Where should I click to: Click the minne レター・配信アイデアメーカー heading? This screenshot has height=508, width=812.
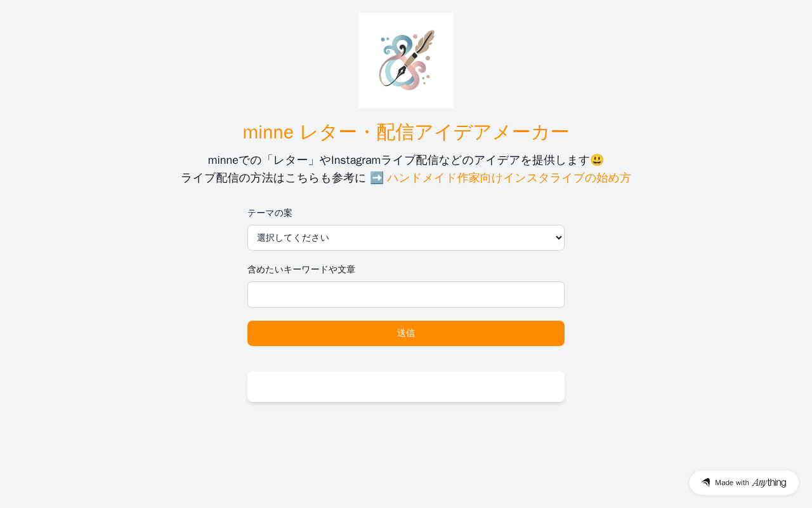pyautogui.click(x=406, y=131)
